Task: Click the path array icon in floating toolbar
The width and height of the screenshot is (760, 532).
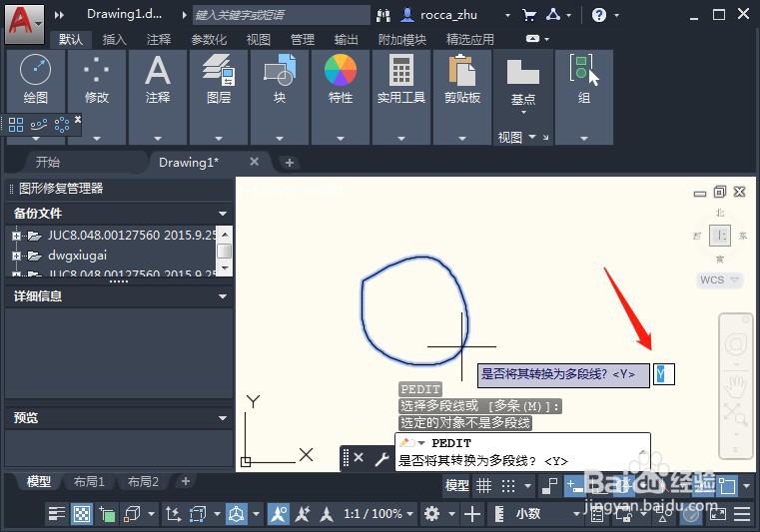Action: (x=39, y=125)
